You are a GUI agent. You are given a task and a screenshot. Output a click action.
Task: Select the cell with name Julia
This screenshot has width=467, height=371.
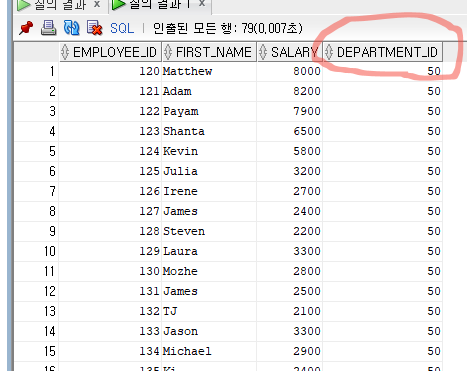click(209, 171)
